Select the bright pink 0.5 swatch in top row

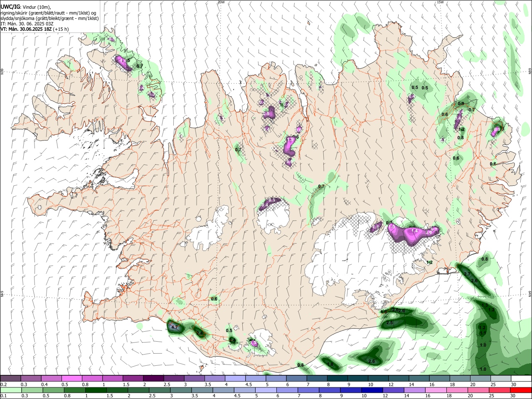click(71, 378)
